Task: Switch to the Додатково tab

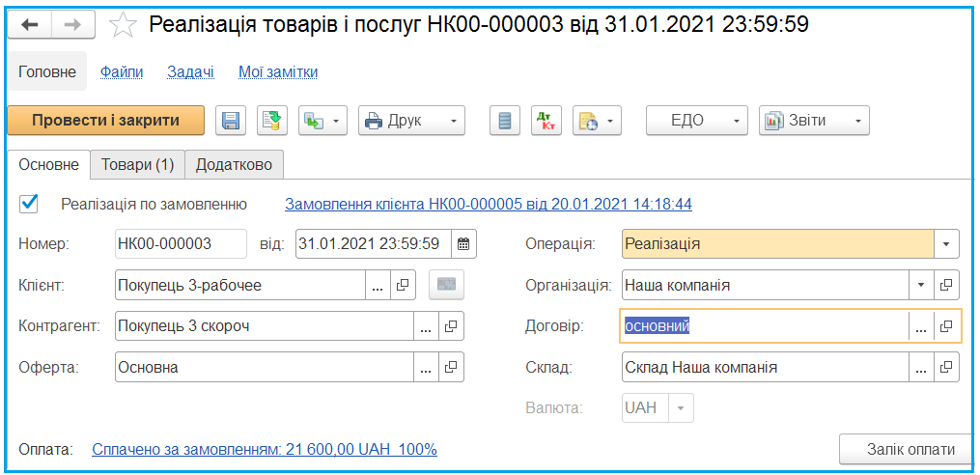Action: (234, 165)
